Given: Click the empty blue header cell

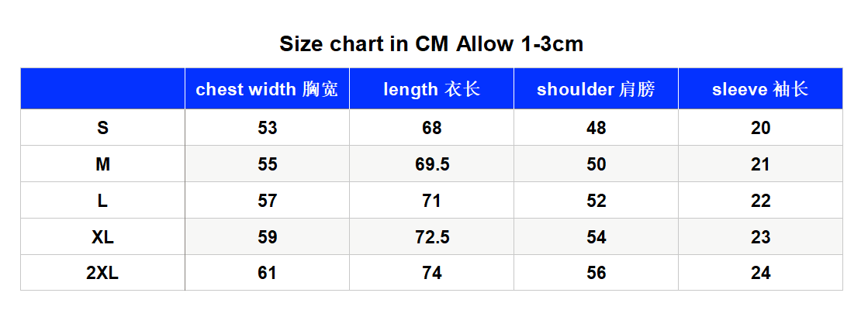Looking at the screenshot, I should pyautogui.click(x=102, y=89).
